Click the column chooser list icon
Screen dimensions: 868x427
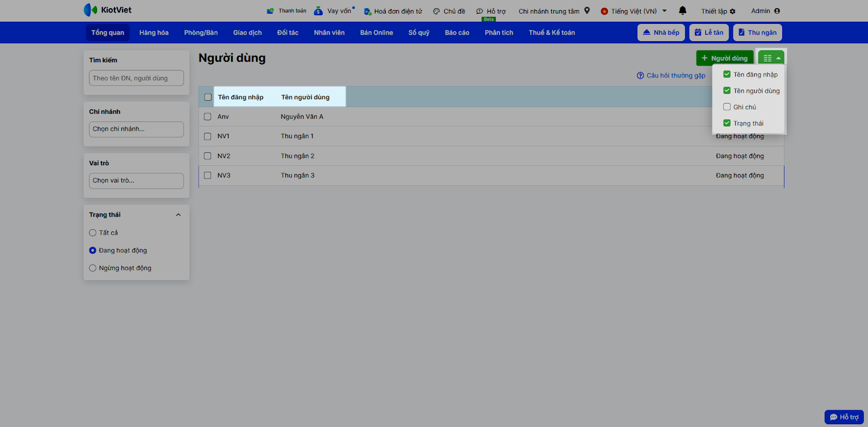(768, 58)
